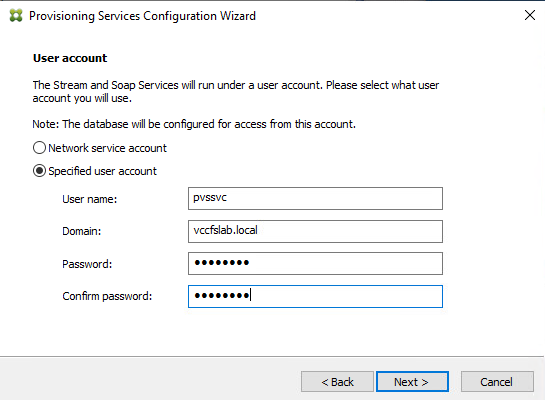Click the Stream and Soap Services description
The width and height of the screenshot is (545, 400).
pos(236,91)
